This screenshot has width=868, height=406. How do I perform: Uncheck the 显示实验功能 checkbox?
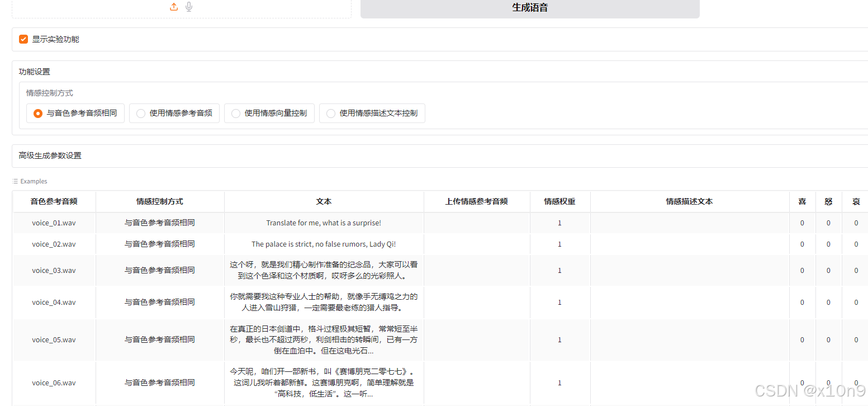click(23, 39)
